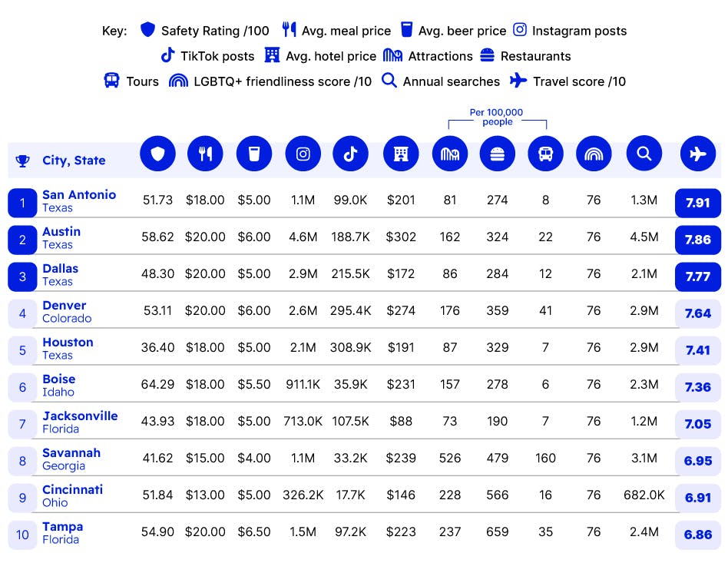Screen dimensions: 728x563
Task: Click the Instagram posts column icon
Action: click(303, 154)
